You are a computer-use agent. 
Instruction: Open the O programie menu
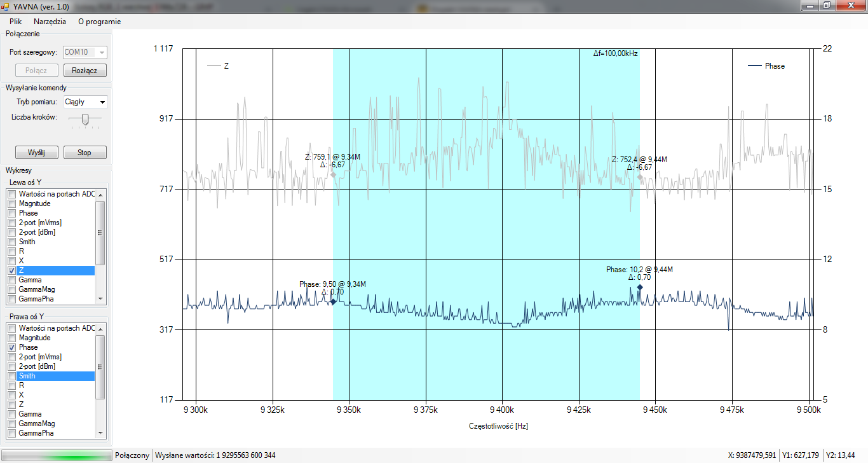point(99,21)
